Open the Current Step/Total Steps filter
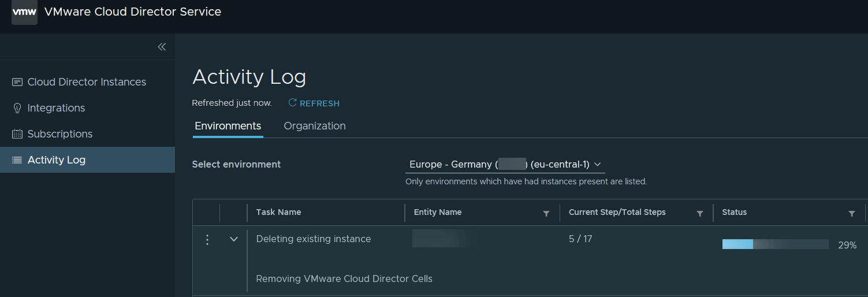Viewport: 868px width, 297px height. coord(700,213)
